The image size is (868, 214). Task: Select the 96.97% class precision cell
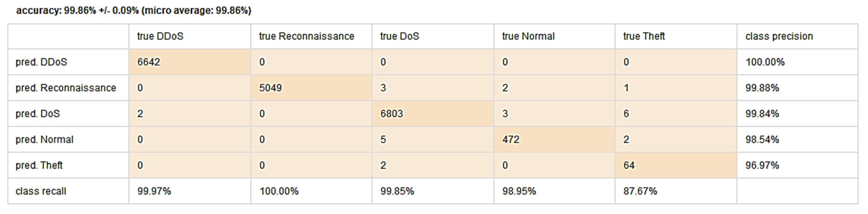(x=762, y=165)
